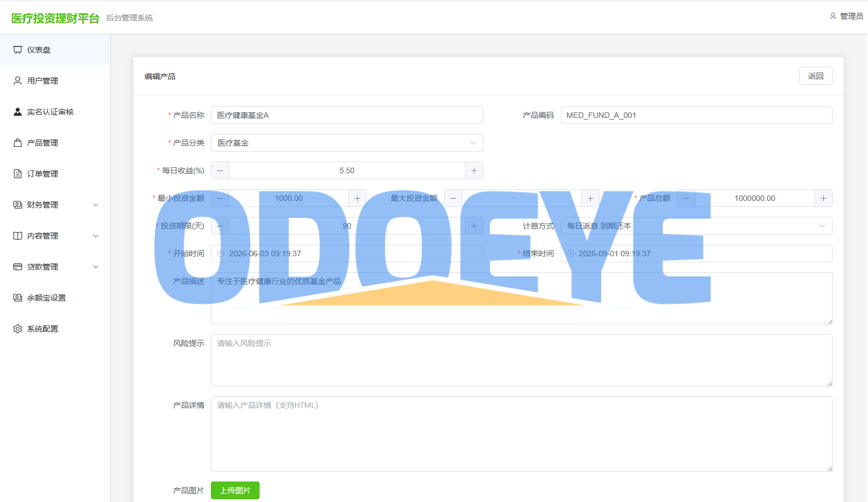Increase 投资期限 with the plus button
Viewport: 868px width, 502px height.
pos(474,226)
